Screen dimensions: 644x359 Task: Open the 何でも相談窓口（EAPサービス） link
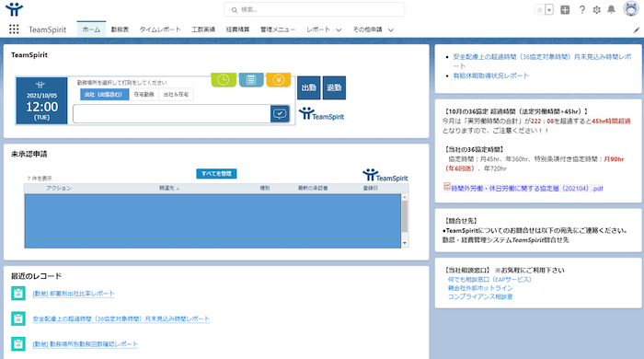tap(489, 279)
